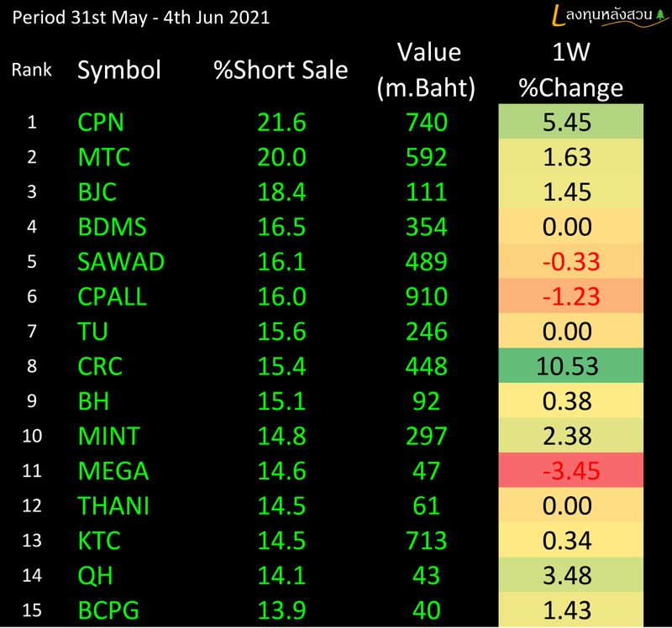This screenshot has height=628, width=672.
Task: Click the 21.6 short sale percentage
Action: (x=281, y=123)
